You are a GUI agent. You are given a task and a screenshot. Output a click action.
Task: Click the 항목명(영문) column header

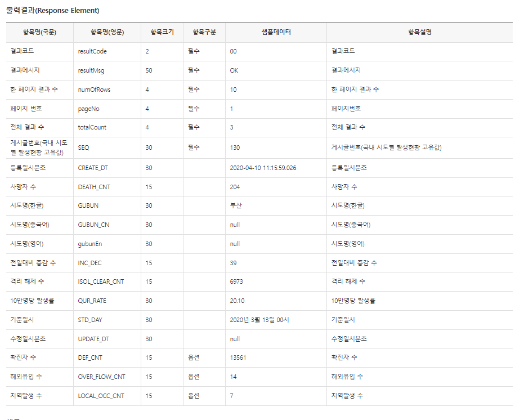tap(108, 32)
